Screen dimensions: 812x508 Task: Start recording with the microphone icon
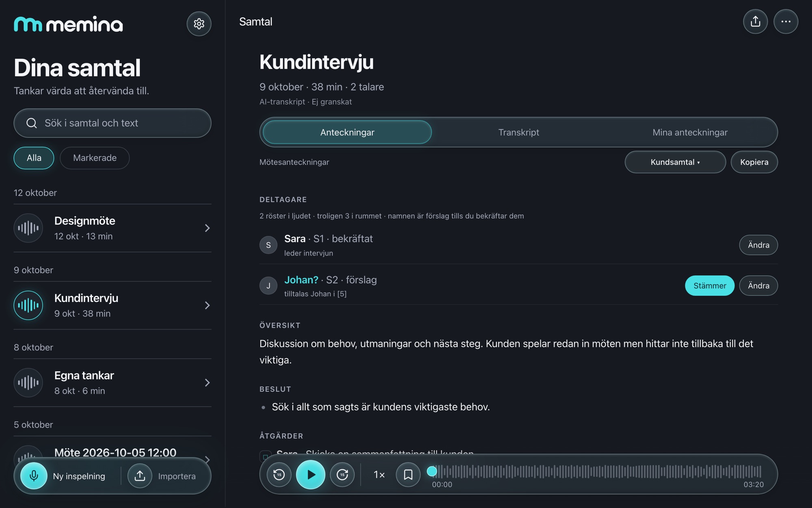(34, 475)
